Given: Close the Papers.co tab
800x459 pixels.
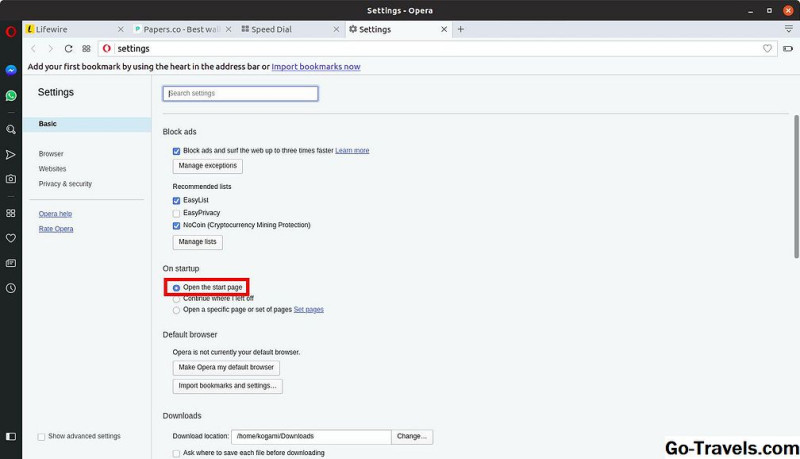Looking at the screenshot, I should click(229, 30).
